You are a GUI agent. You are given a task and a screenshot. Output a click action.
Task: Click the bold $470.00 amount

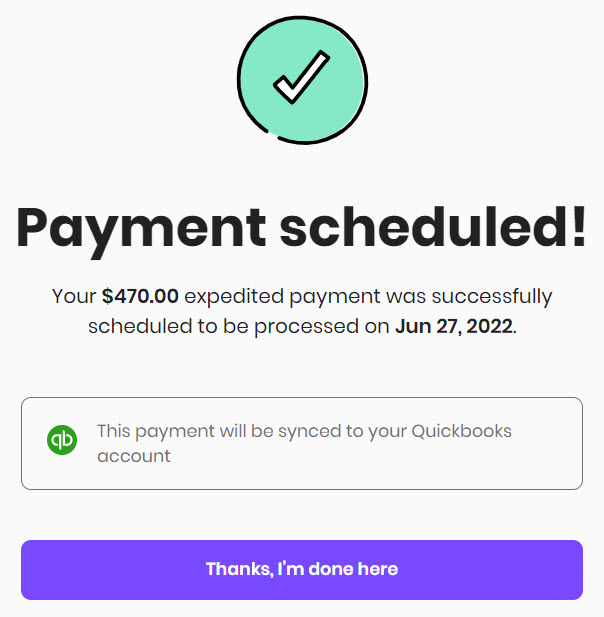pos(140,296)
